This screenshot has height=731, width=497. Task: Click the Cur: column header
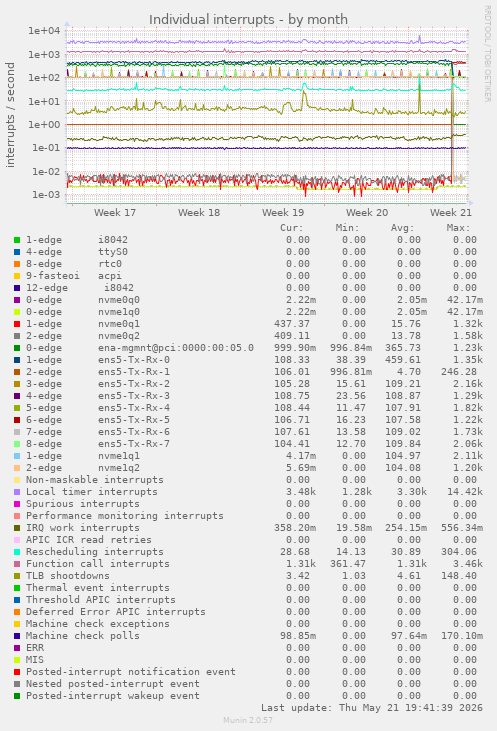point(291,228)
